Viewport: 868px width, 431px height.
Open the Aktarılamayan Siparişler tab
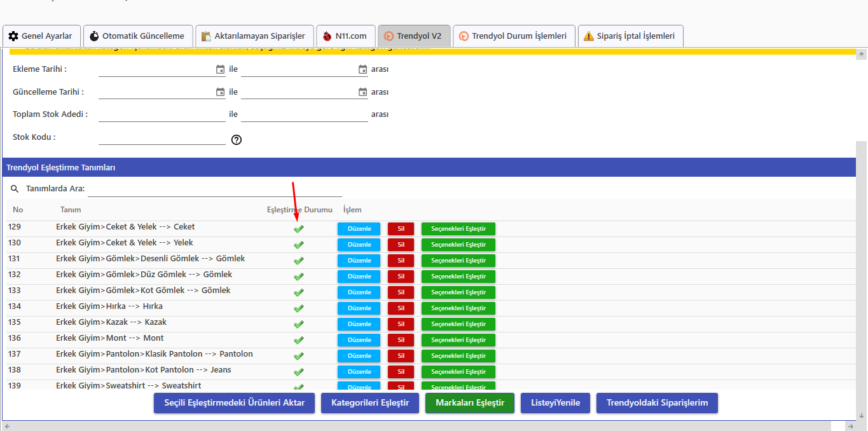pyautogui.click(x=254, y=36)
